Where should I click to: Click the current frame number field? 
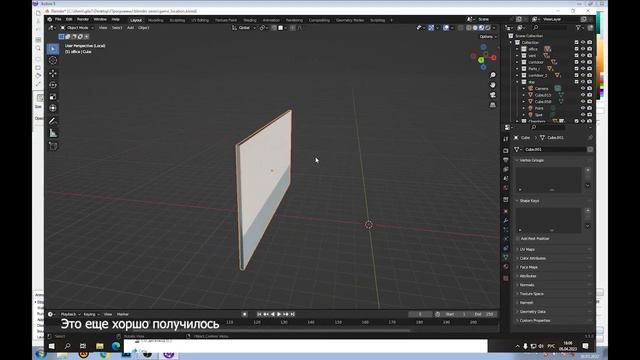(x=420, y=314)
